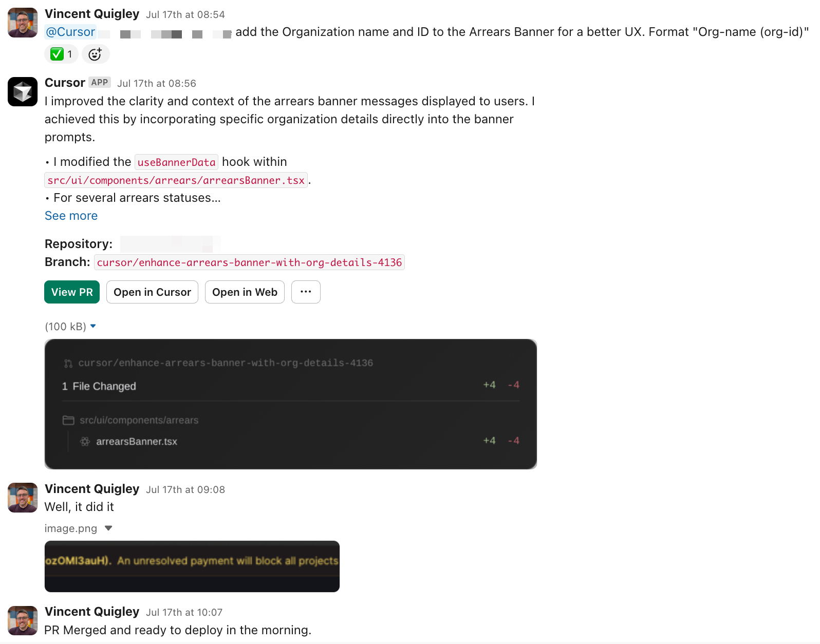Open the more actions ellipsis menu
Viewport: 820px width, 644px height.
coord(306,292)
